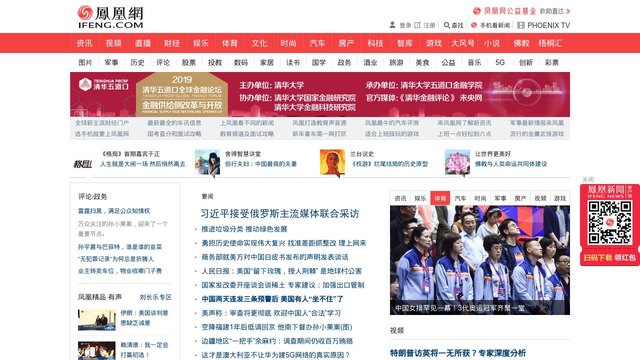Go to the 旅游 sub-navigation link
Image resolution: width=640 pixels, height=360 pixels.
396,62
